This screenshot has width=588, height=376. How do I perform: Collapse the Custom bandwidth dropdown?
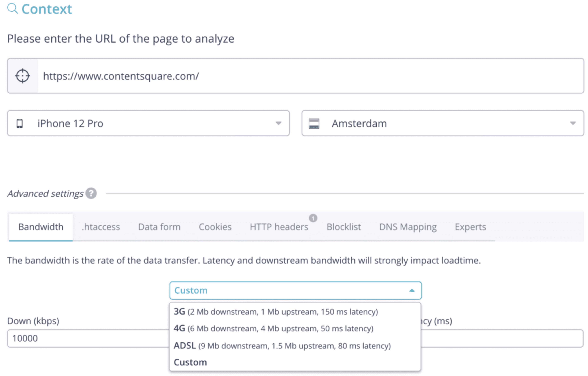click(x=296, y=290)
